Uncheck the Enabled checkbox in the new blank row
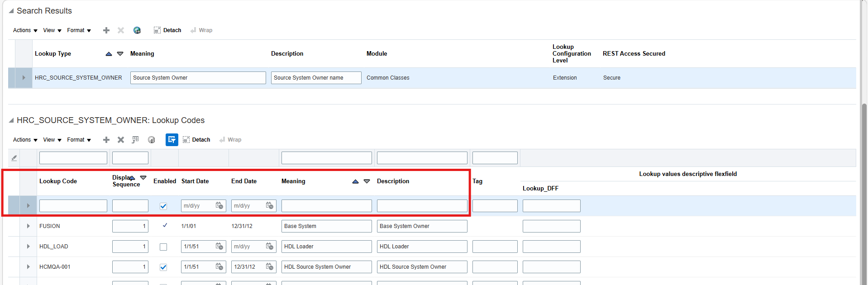 tap(163, 206)
